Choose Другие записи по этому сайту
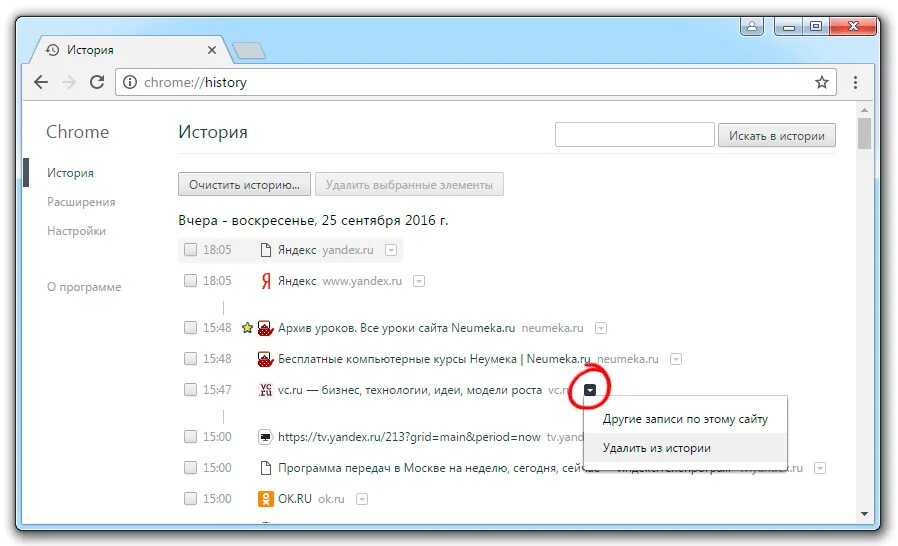This screenshot has height=546, width=898. (685, 419)
